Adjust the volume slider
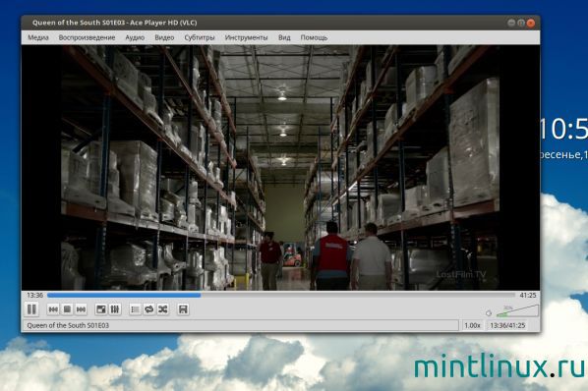The image size is (588, 391). [x=517, y=311]
